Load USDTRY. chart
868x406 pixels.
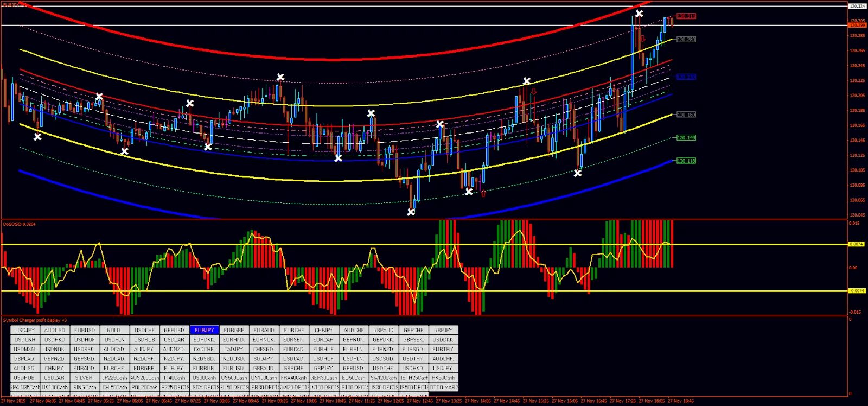pyautogui.click(x=413, y=359)
